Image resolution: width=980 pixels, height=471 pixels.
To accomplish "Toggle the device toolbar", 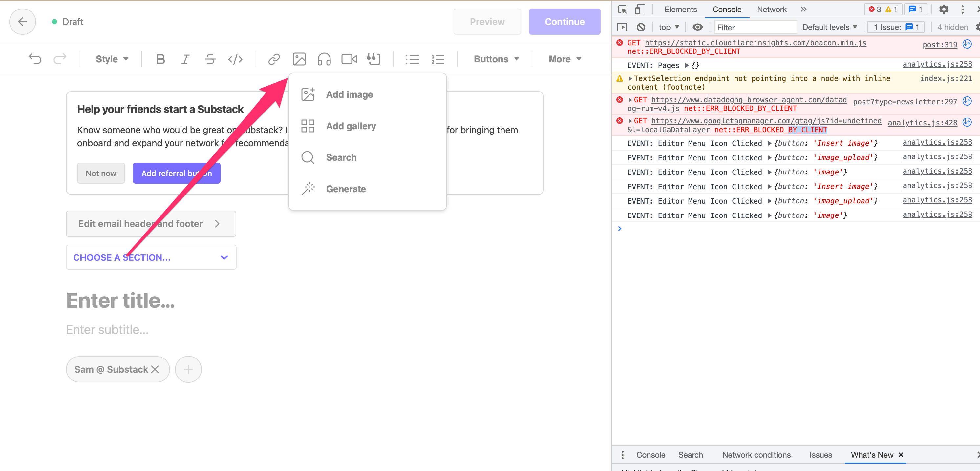I will [x=640, y=9].
